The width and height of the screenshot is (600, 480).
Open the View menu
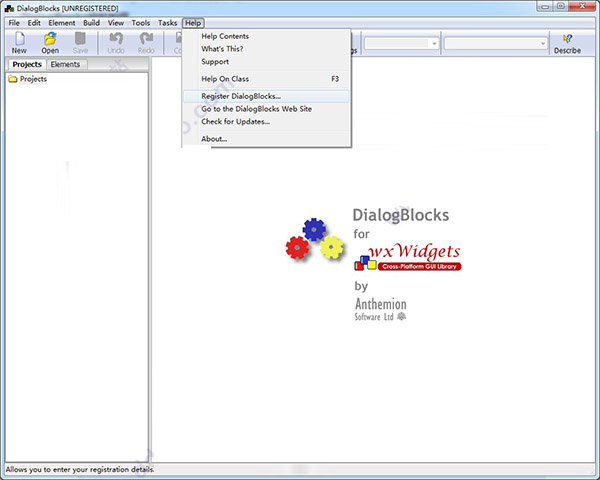(116, 23)
